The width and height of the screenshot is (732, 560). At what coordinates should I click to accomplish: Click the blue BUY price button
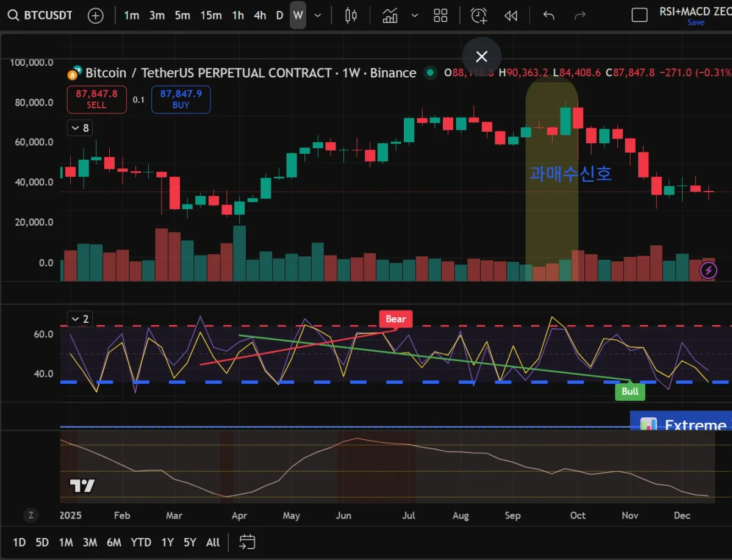click(x=181, y=99)
